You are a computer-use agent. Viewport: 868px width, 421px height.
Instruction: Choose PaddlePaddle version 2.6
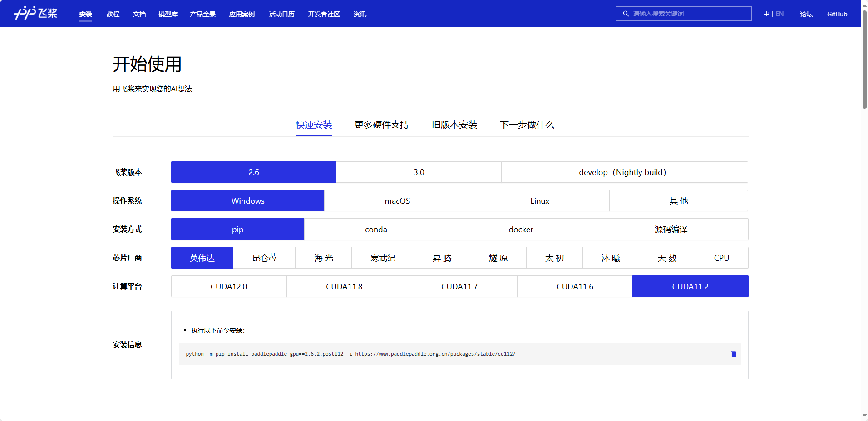click(x=253, y=172)
